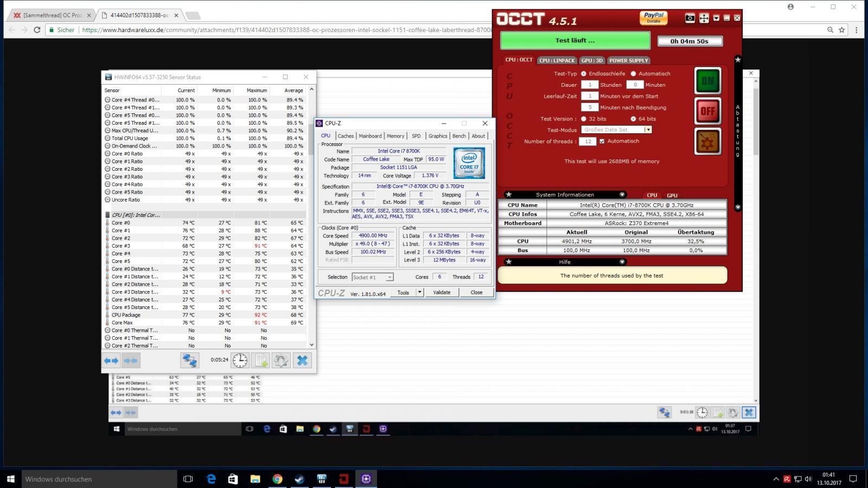The image size is (868, 488).
Task: Open the Caches tab in CPU-Z
Action: click(346, 136)
